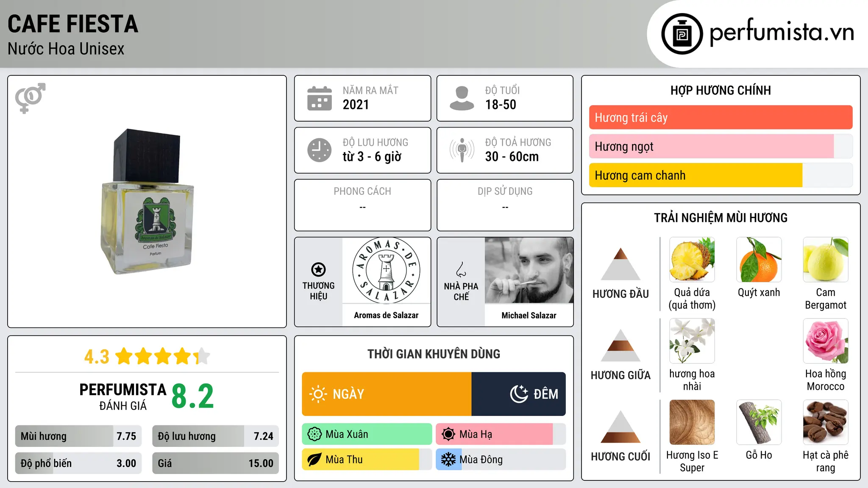Click the sun icon beside Mùa Hạ

pos(448,434)
